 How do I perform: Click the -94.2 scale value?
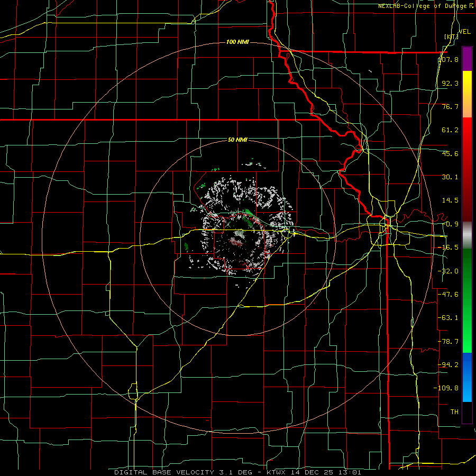448,364
